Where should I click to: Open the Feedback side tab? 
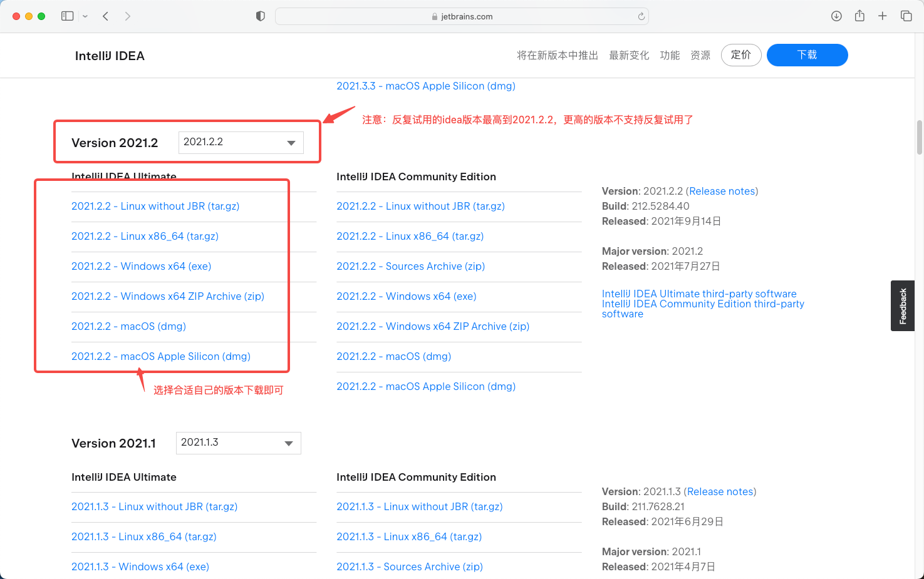903,305
